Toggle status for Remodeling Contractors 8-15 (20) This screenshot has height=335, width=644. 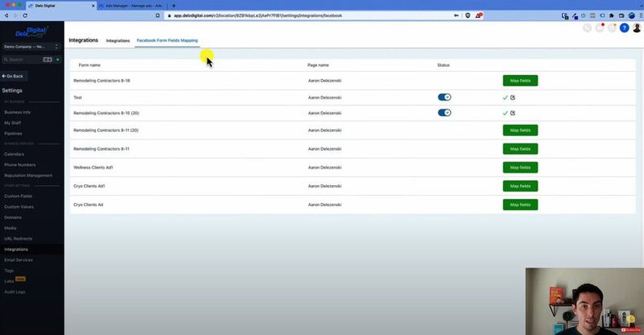pos(444,112)
